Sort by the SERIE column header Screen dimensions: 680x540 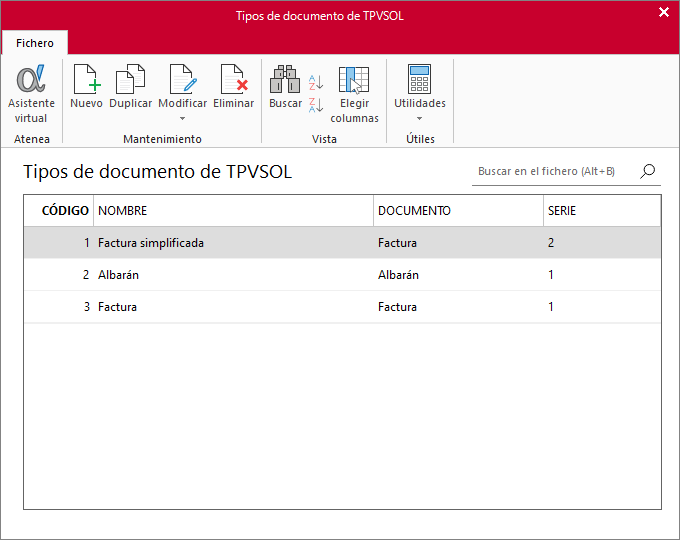(x=602, y=211)
